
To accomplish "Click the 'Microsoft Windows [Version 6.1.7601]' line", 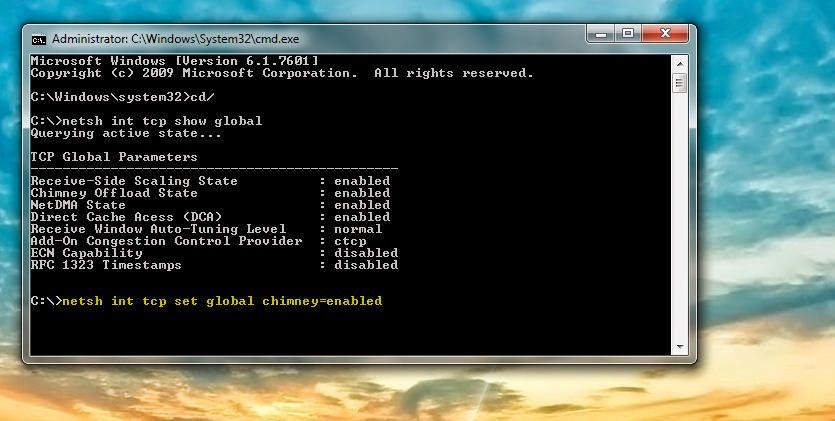I will (x=175, y=61).
